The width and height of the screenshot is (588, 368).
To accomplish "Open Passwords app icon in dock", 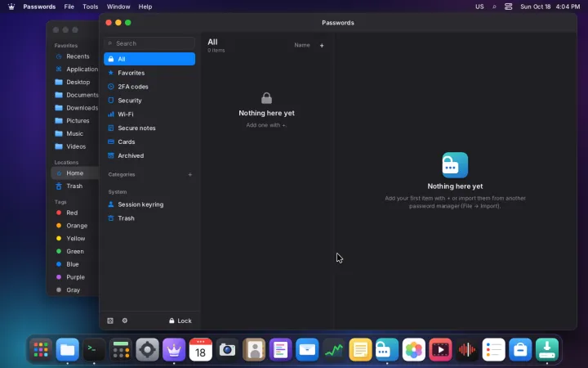I will pyautogui.click(x=387, y=350).
